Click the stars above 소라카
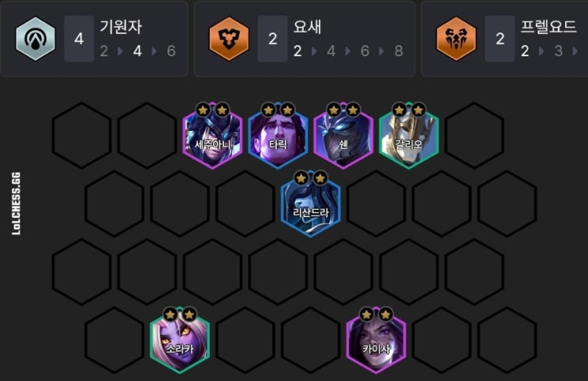 [180, 314]
